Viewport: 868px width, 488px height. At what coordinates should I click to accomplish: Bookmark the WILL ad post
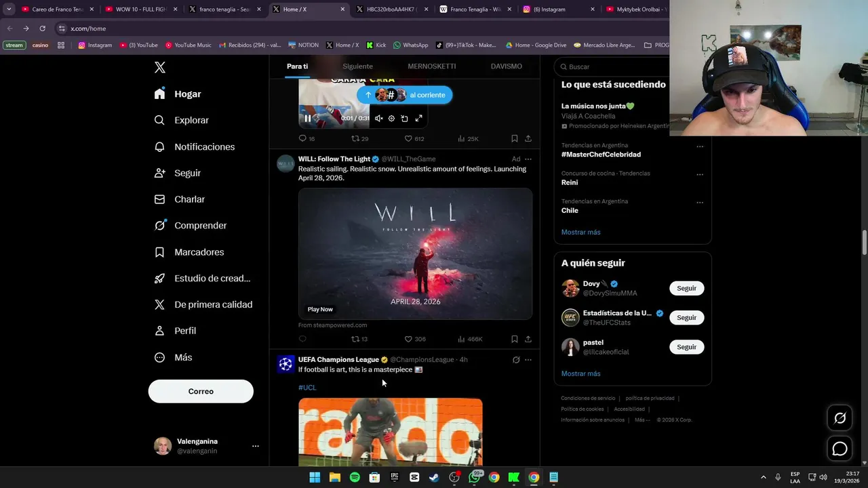pos(515,339)
